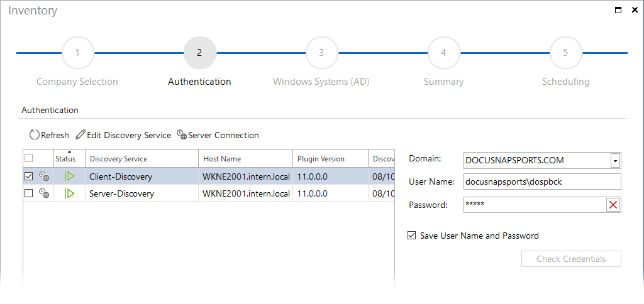Open Edit Discovery Service
Screen dimensions: 644x304
(x=123, y=135)
